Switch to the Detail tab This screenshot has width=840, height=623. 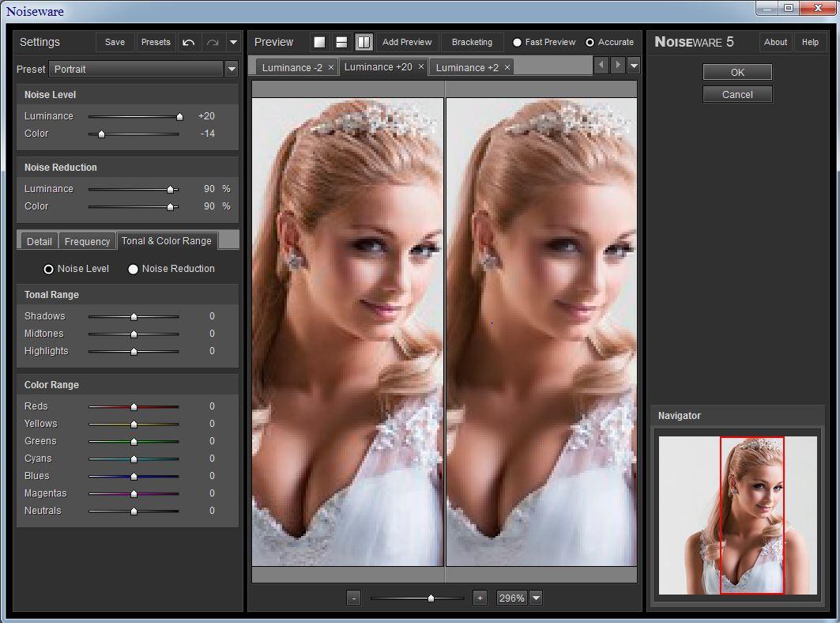click(39, 241)
